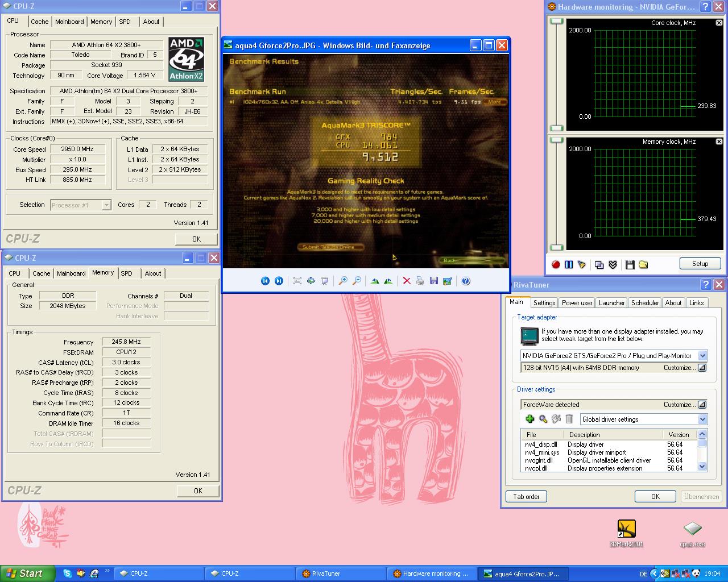Confirm RivaTuner with OK button
Image resolution: width=728 pixels, height=582 pixels.
pos(655,497)
